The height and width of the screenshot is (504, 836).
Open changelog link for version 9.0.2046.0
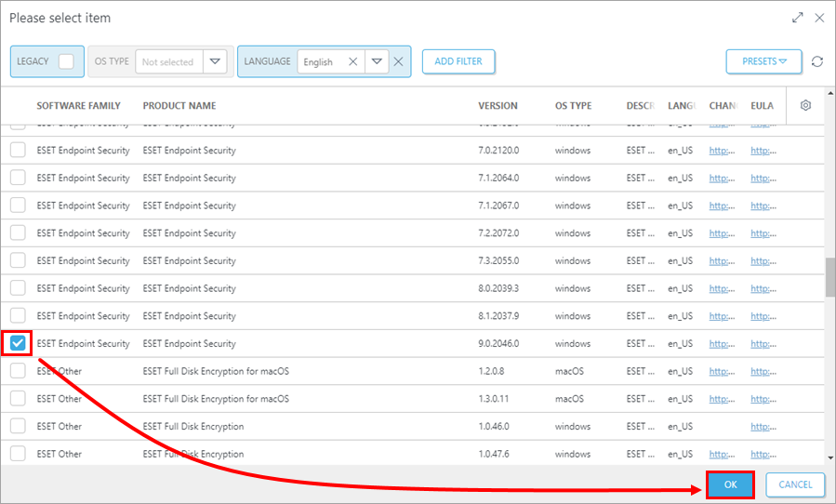722,343
